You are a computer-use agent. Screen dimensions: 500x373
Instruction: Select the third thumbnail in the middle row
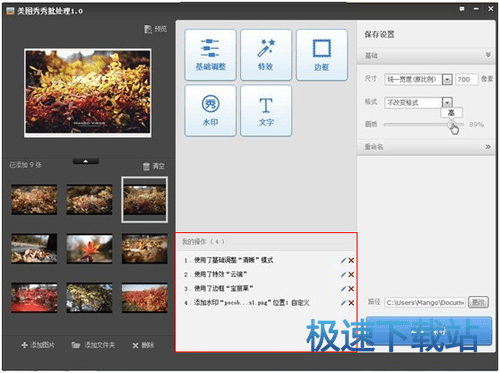pyautogui.click(x=145, y=249)
